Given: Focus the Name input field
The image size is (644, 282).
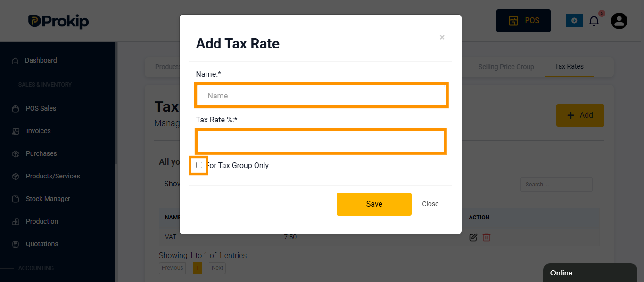Looking at the screenshot, I should tap(321, 96).
